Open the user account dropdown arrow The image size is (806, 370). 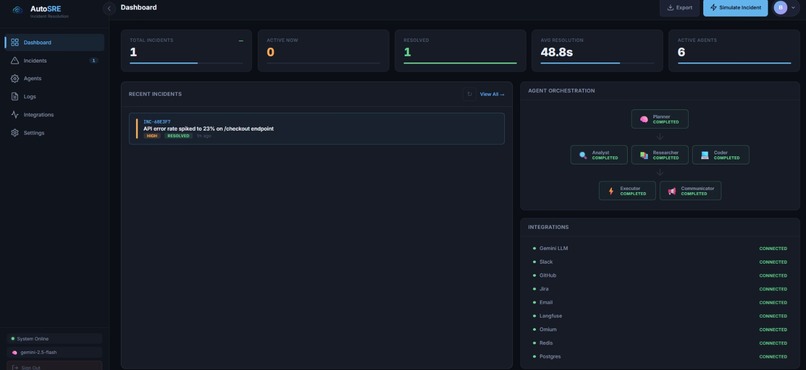[793, 8]
